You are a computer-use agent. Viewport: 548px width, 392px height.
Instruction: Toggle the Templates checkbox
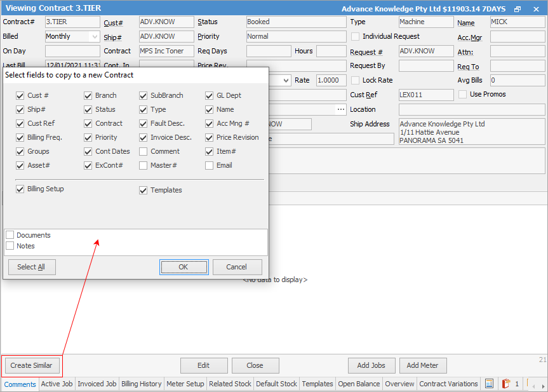pos(143,190)
